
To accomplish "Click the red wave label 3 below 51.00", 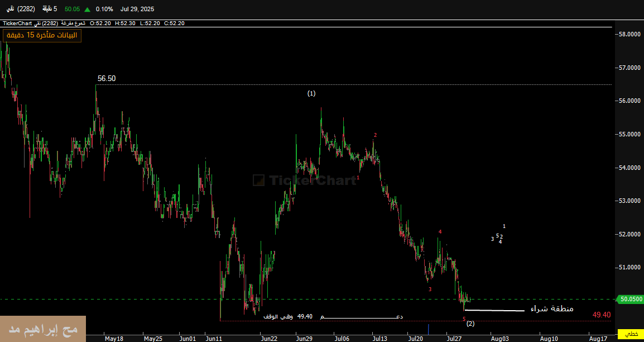I will (x=430, y=289).
